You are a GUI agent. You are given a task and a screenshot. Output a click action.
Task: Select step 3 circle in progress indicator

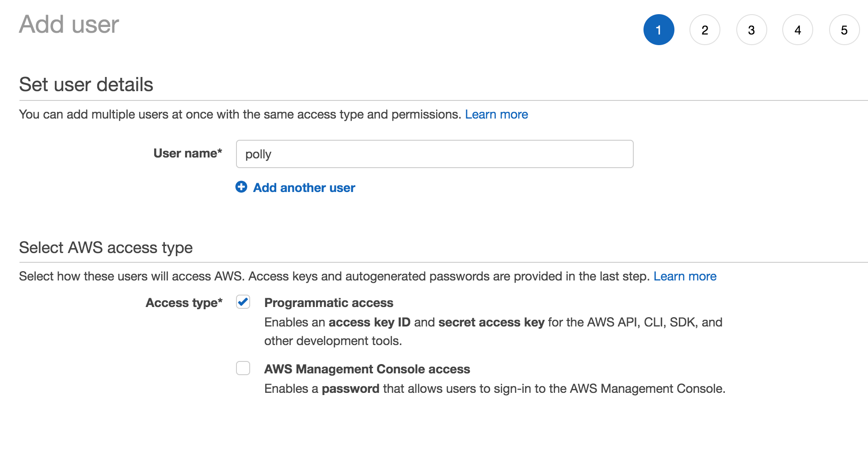(x=751, y=30)
